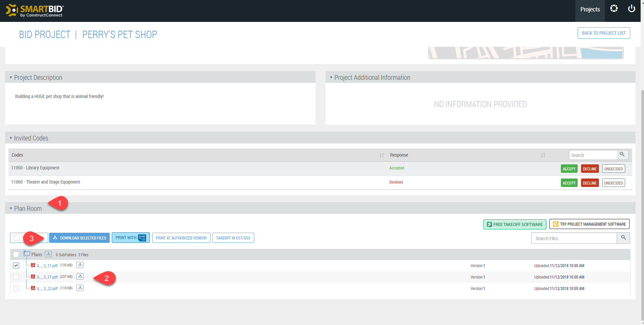Click the PDF icon for A__S_11.pdf
644x325 pixels.
click(x=33, y=265)
